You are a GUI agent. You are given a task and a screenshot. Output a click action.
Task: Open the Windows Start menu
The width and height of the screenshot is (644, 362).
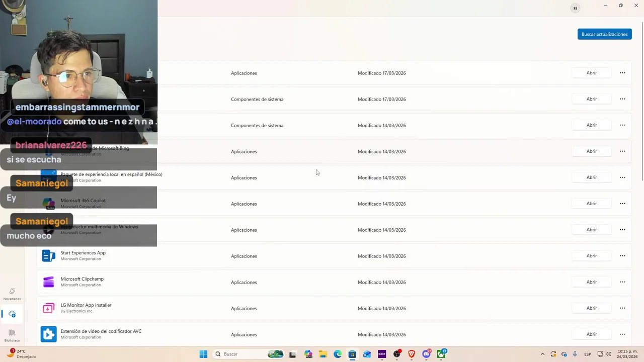203,354
